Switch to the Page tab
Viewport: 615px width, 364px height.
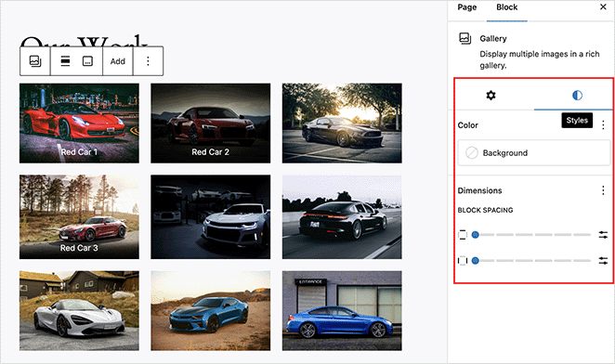(x=466, y=7)
